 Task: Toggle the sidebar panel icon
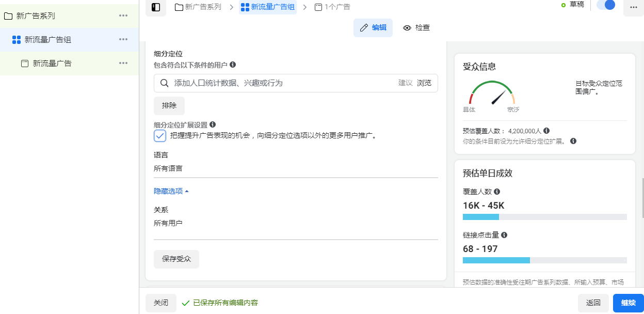156,7
